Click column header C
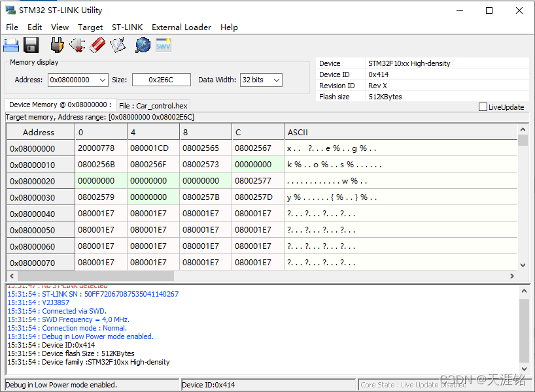Screen dimensions: 535x392 (258, 132)
